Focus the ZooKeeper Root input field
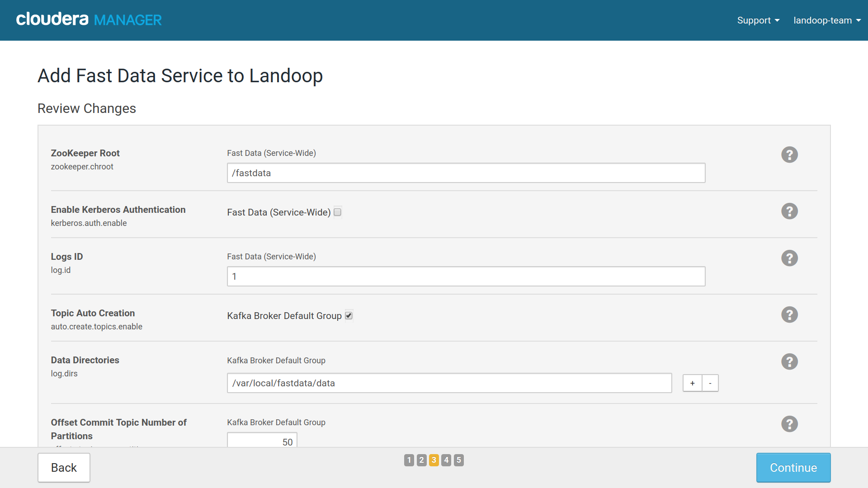 (x=466, y=173)
